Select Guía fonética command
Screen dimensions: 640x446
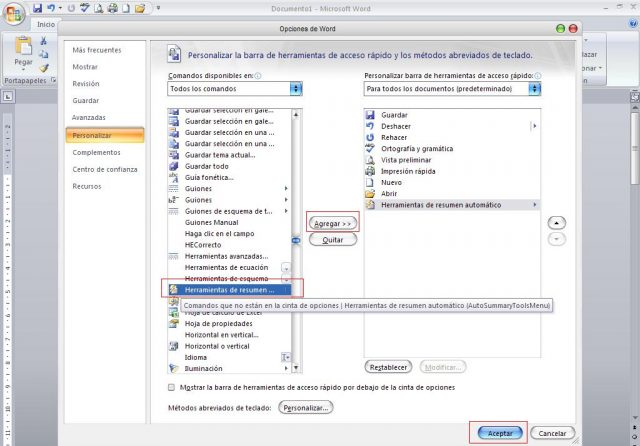(x=229, y=177)
